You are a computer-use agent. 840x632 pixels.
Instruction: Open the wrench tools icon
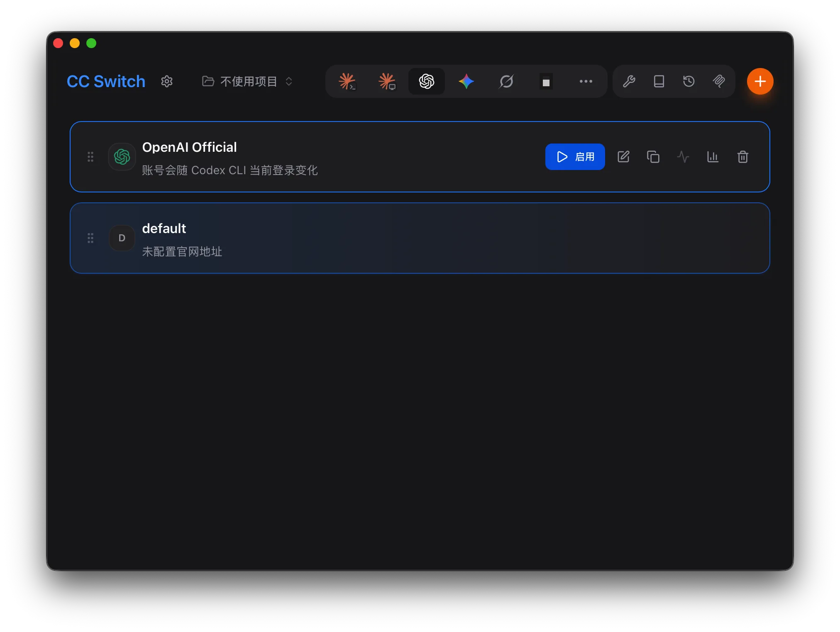pos(629,81)
